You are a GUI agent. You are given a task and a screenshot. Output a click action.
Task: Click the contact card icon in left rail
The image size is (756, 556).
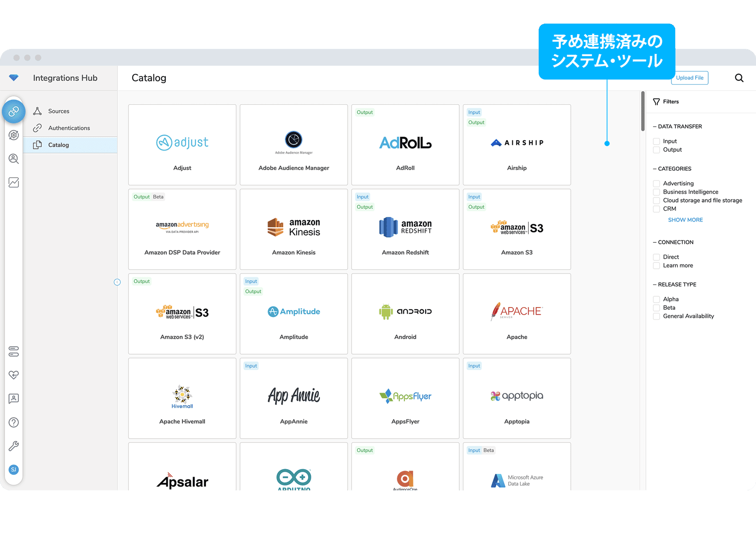14,399
